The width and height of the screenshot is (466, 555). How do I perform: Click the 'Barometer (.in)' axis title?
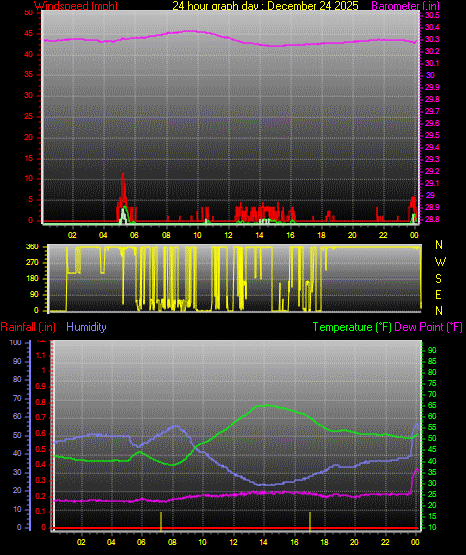[405, 6]
